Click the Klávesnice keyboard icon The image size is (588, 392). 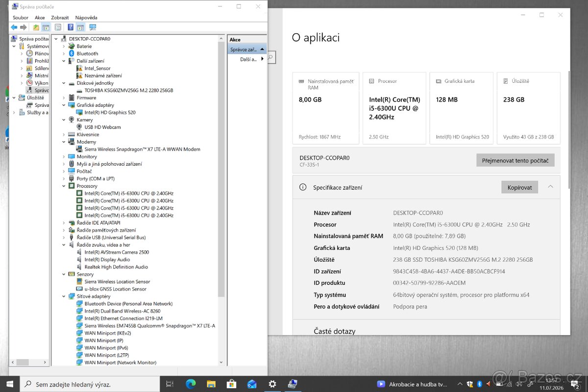(72, 134)
